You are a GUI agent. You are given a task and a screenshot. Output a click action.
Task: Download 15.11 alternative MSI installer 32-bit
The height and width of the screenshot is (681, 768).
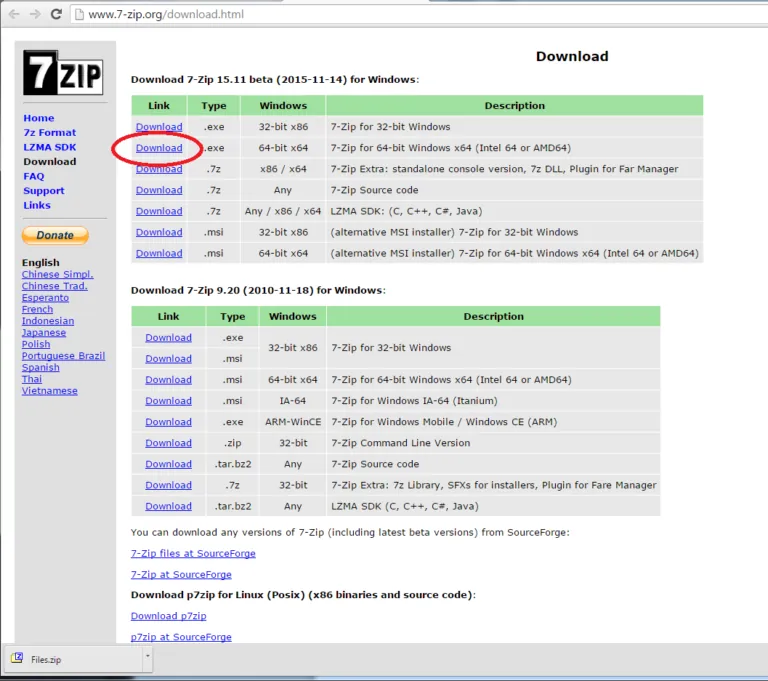tap(159, 232)
